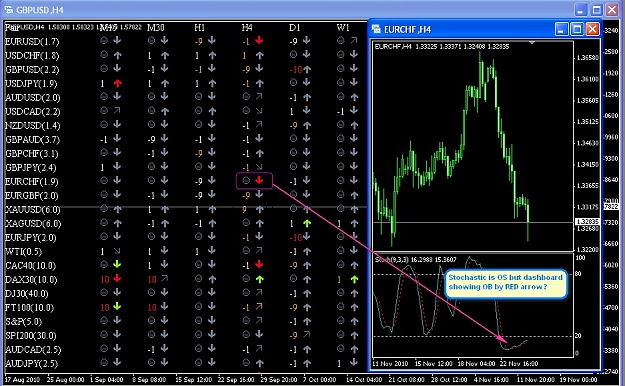625x386 pixels.
Task: Select the EURUSD(1.7) pair row label
Action: coord(32,41)
